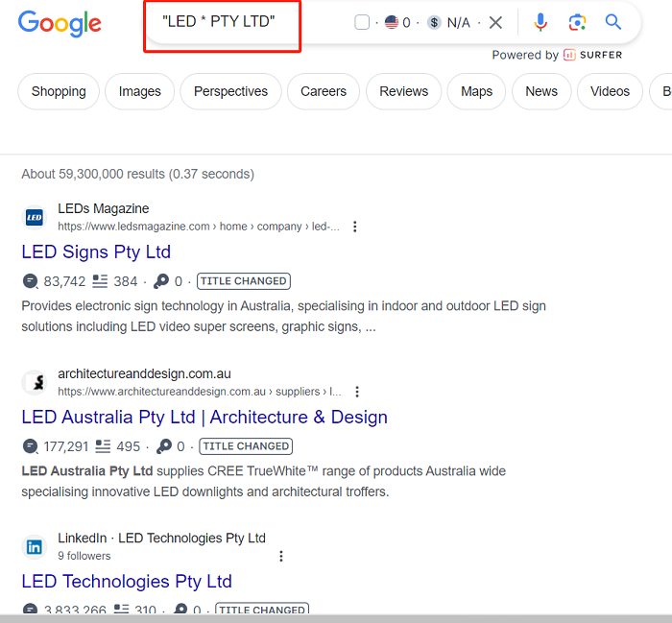Image resolution: width=672 pixels, height=623 pixels.
Task: Tick the Surfer checkbox in the search bar
Action: pyautogui.click(x=362, y=22)
